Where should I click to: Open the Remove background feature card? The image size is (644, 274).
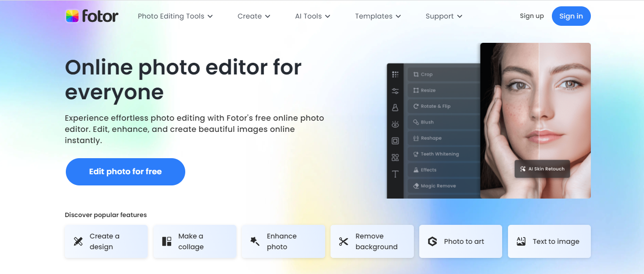(x=372, y=241)
